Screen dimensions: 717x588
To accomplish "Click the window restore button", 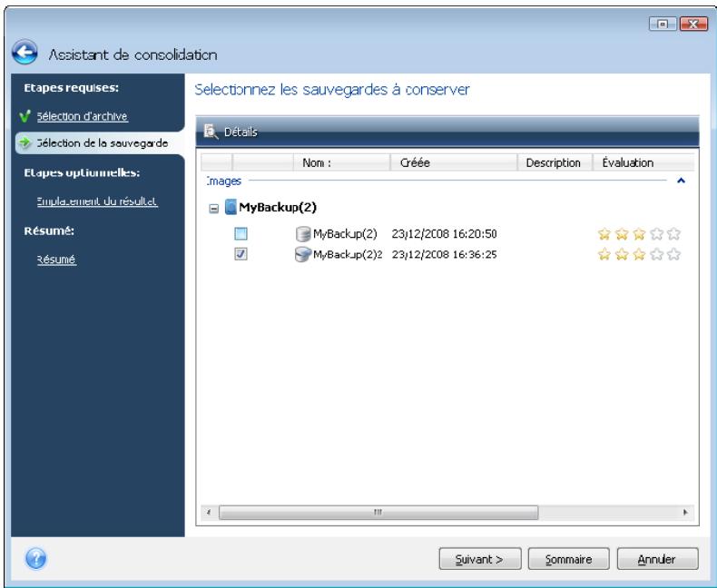I will (663, 24).
